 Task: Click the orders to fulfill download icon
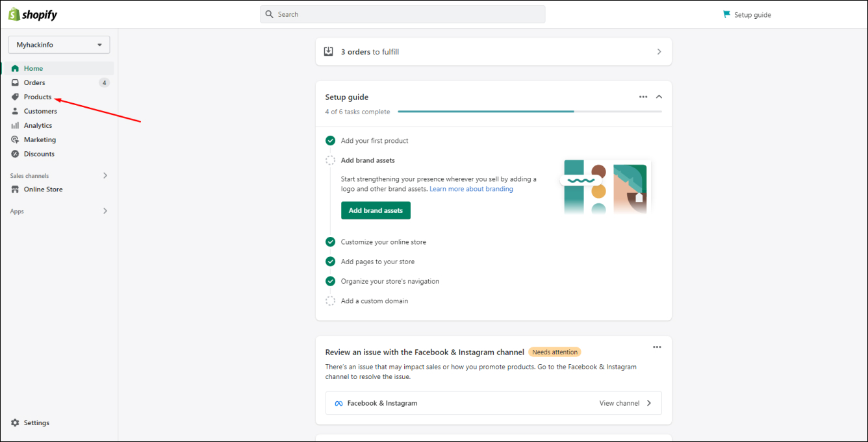pyautogui.click(x=329, y=51)
